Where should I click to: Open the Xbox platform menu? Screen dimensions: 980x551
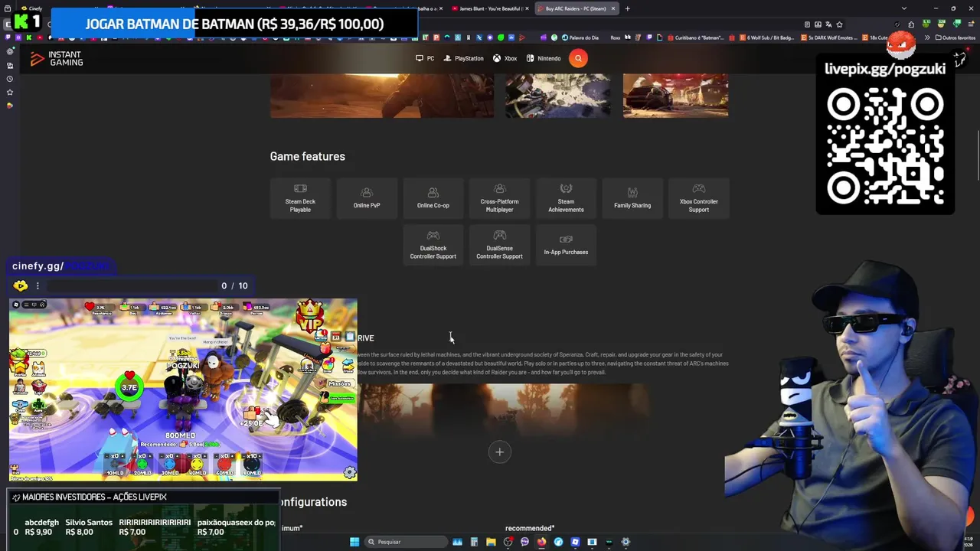pyautogui.click(x=505, y=58)
